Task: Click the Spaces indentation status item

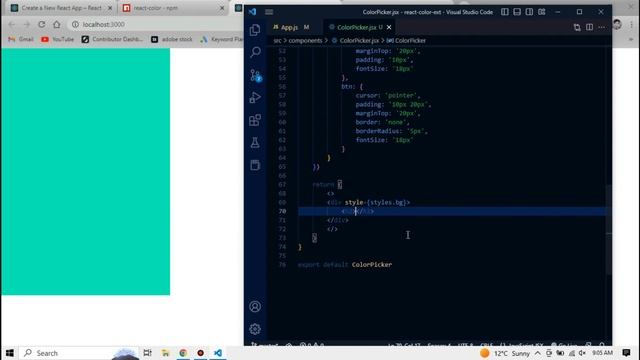Action: (x=439, y=344)
